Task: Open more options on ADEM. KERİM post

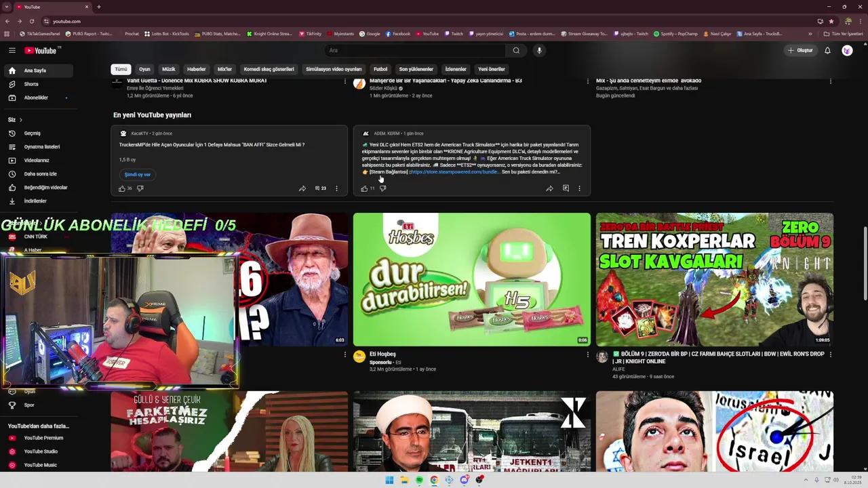Action: 579,188
